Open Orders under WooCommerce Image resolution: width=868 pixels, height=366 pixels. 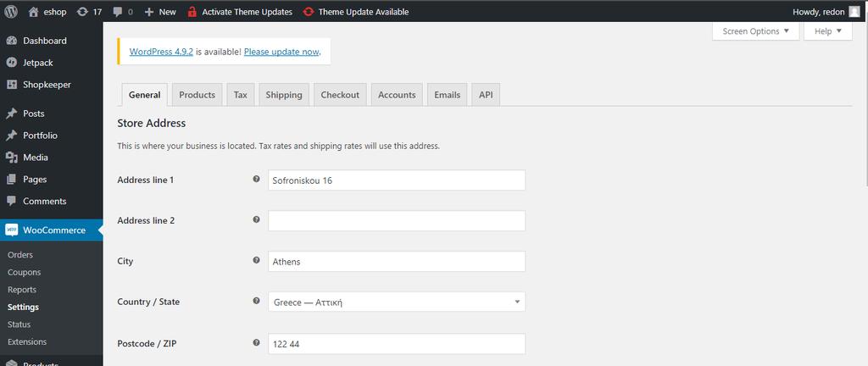20,255
